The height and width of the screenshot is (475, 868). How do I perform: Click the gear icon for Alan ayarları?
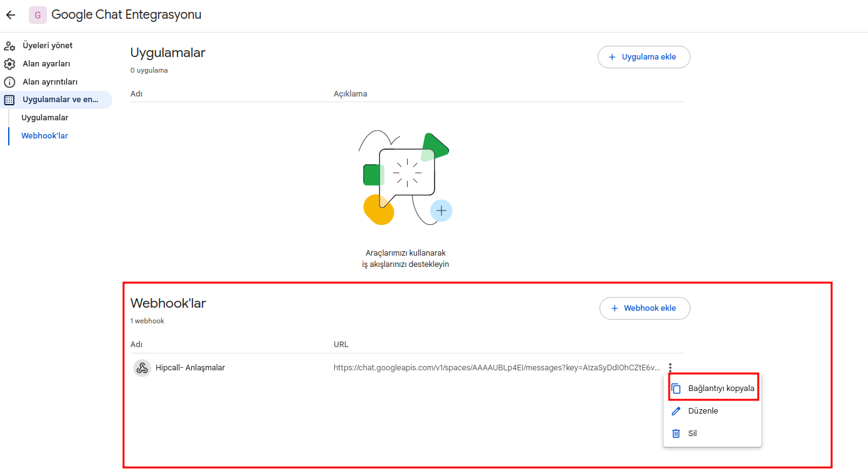point(9,64)
